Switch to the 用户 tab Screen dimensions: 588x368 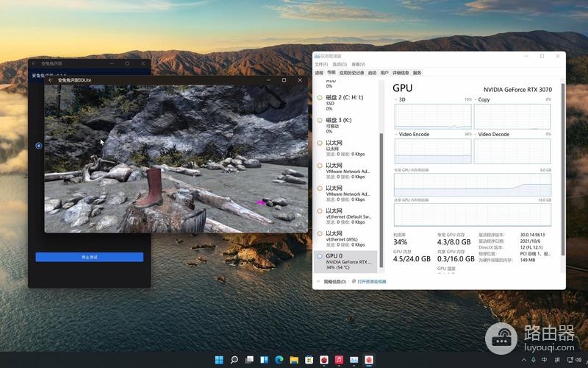coord(384,72)
